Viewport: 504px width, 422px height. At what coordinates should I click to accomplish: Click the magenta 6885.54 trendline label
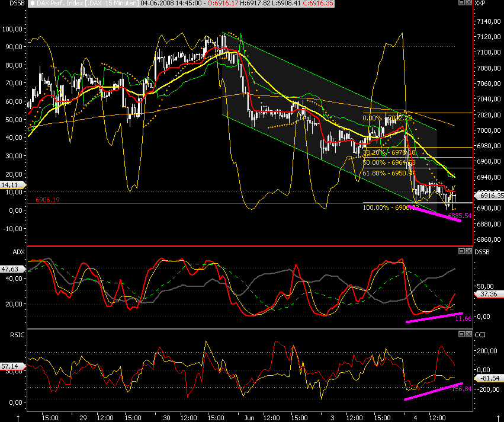point(460,216)
